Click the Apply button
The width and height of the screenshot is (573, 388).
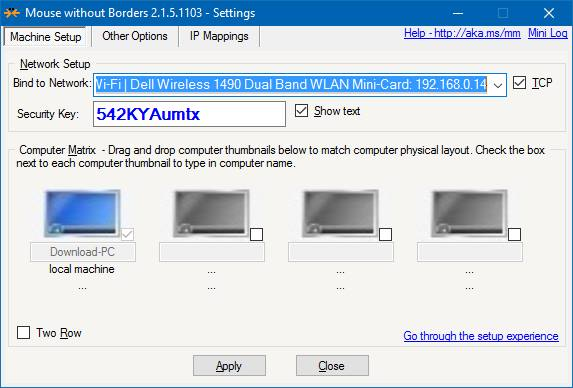point(229,366)
